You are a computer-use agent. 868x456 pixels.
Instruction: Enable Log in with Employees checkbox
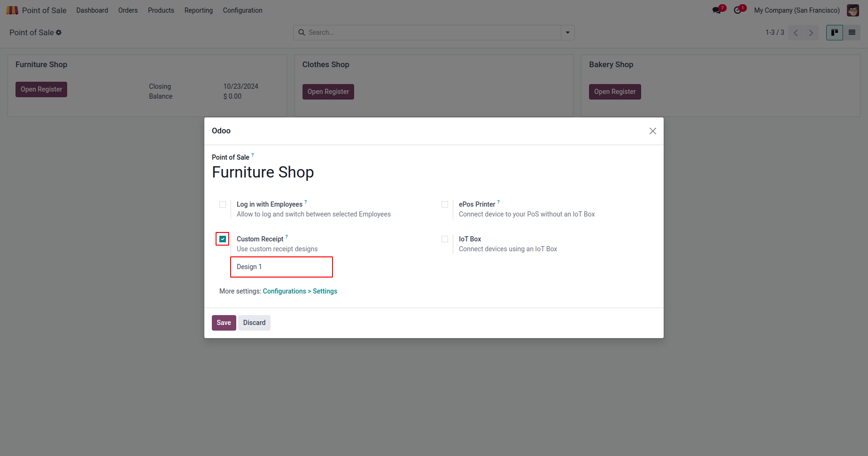click(x=223, y=204)
